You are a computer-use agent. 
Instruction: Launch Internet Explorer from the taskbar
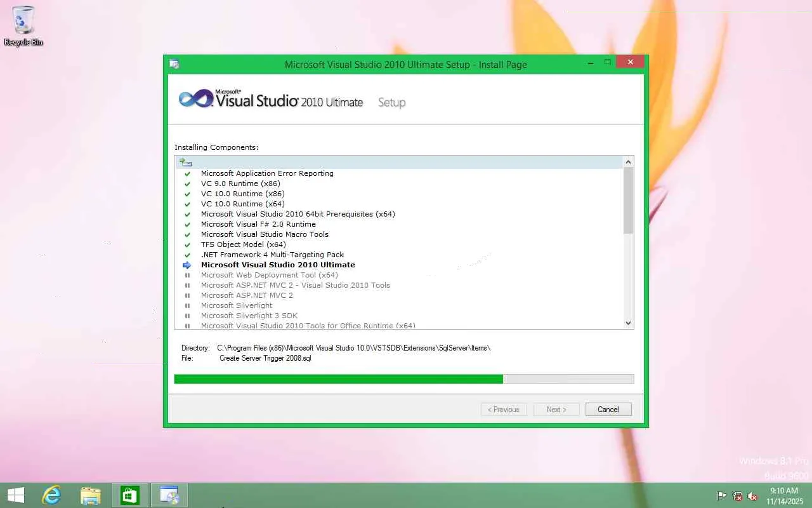click(51, 495)
